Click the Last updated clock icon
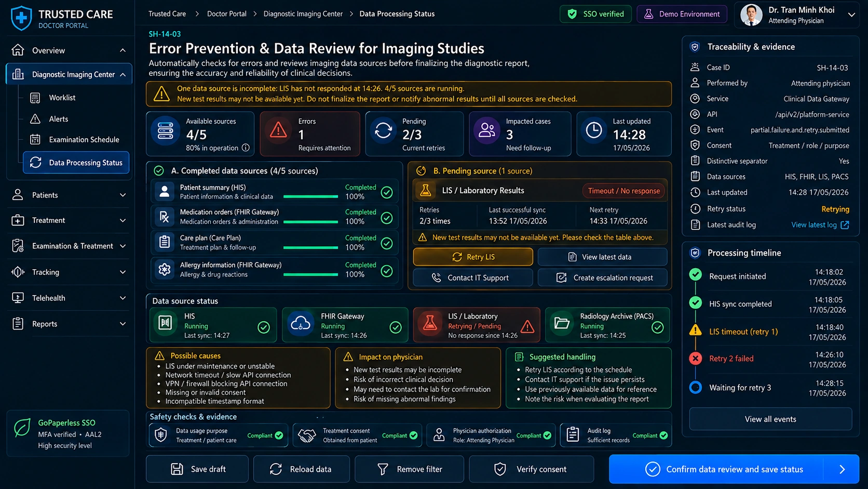 click(594, 130)
